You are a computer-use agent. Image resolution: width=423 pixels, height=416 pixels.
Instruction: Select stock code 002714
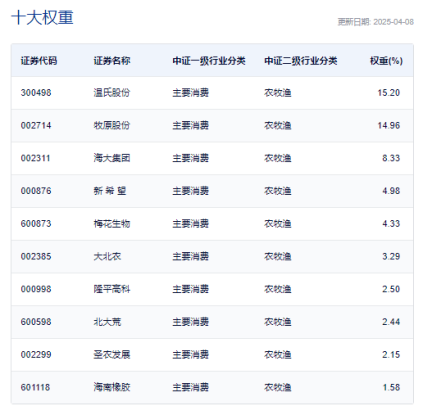tap(36, 125)
